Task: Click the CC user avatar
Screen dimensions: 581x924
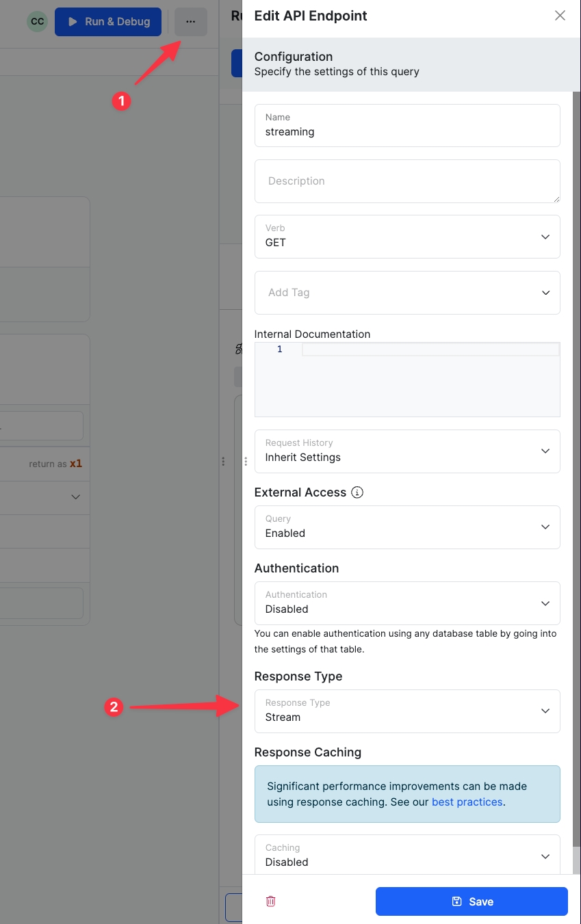Action: 38,22
